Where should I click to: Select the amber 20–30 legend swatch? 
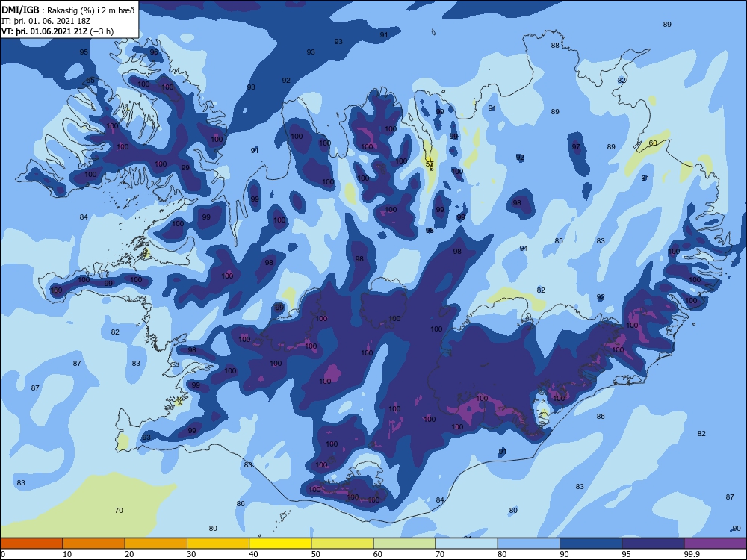coord(156,544)
